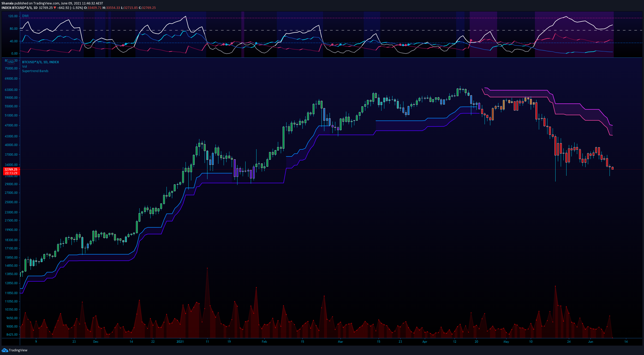Click the Vol indicator label
The image size is (644, 355).
click(x=25, y=67)
